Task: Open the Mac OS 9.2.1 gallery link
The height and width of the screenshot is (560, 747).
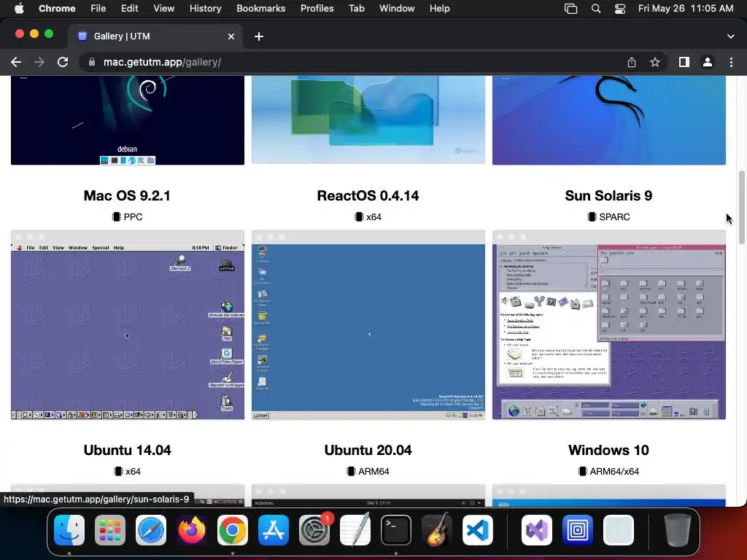Action: click(127, 195)
